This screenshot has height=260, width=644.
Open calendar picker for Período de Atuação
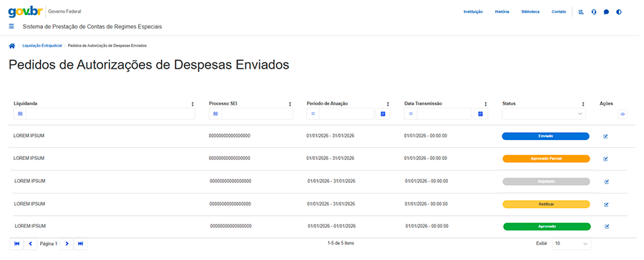click(383, 114)
